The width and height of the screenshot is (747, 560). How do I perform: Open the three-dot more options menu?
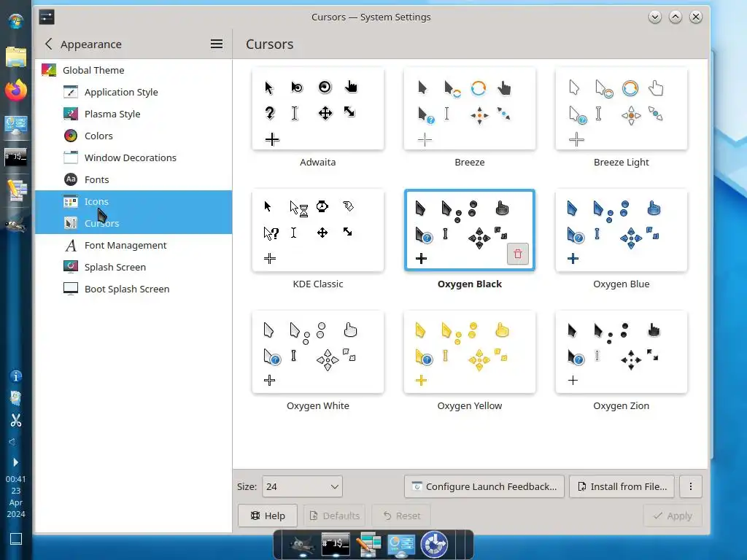coord(691,486)
